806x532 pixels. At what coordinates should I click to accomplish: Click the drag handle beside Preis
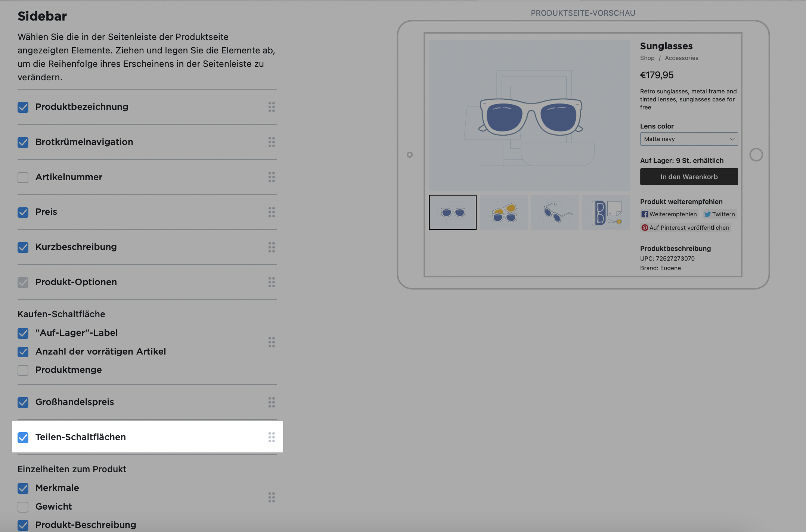[272, 212]
